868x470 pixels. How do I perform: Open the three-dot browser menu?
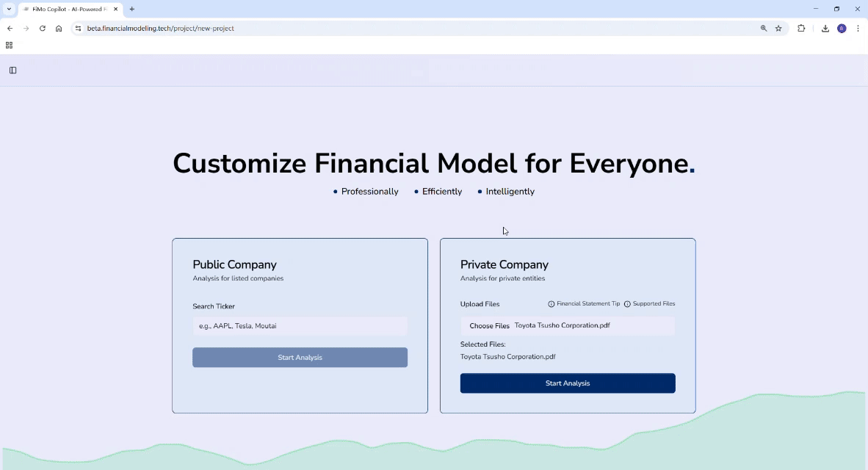858,28
